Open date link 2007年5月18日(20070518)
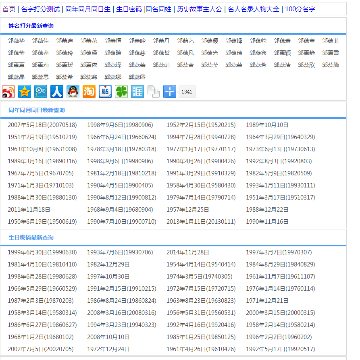 [42, 125]
